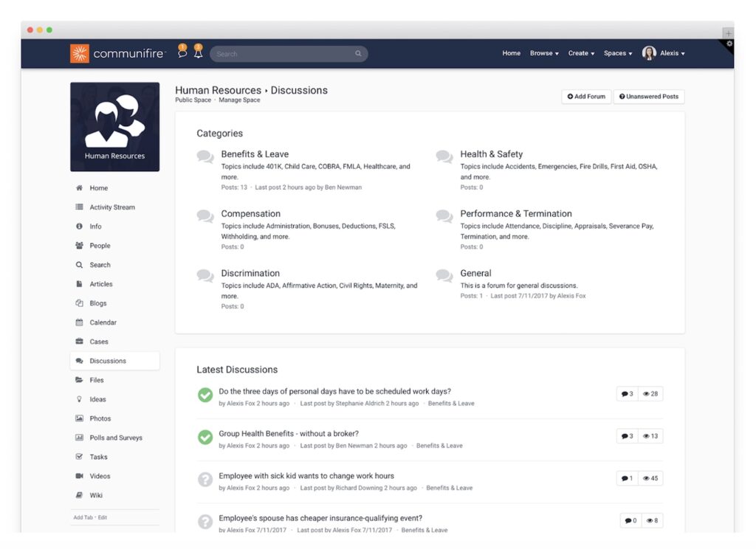Open the Create dropdown menu
Screen dimensions: 756x549
tap(581, 53)
